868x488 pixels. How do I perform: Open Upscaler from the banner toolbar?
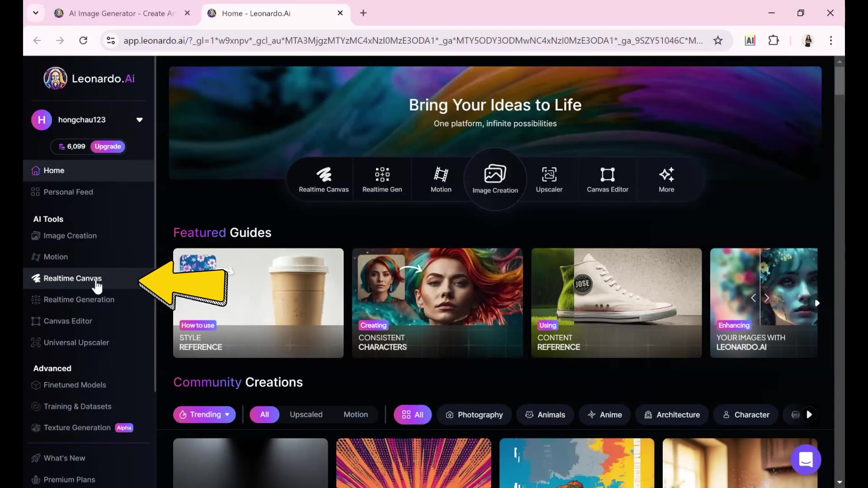tap(549, 179)
